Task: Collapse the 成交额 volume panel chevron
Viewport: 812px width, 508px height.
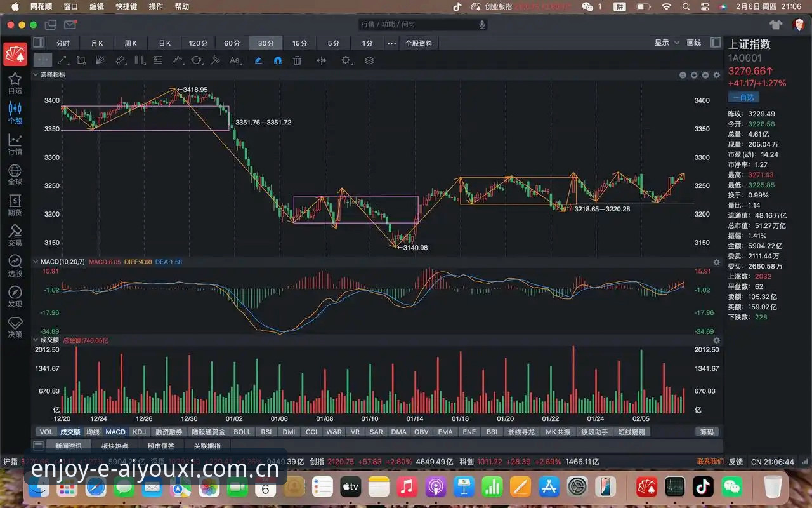Action: 36,340
